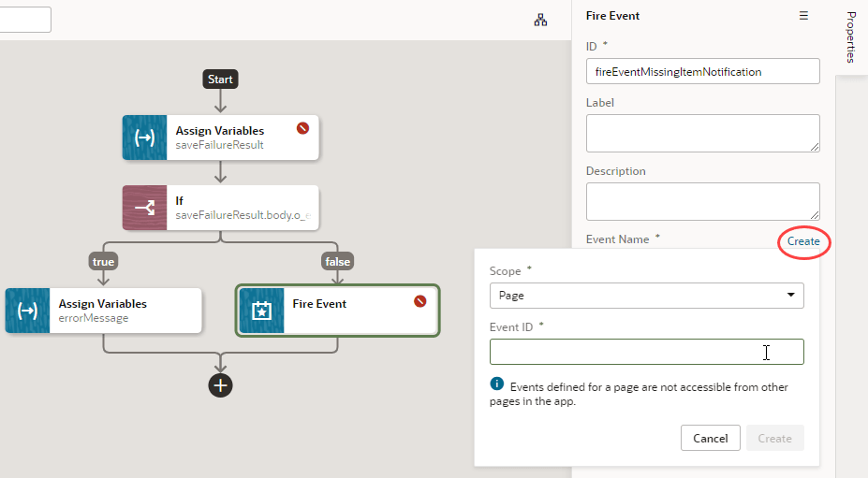Click the Event Name label
Viewport: 868px width, 478px height.
(x=617, y=239)
